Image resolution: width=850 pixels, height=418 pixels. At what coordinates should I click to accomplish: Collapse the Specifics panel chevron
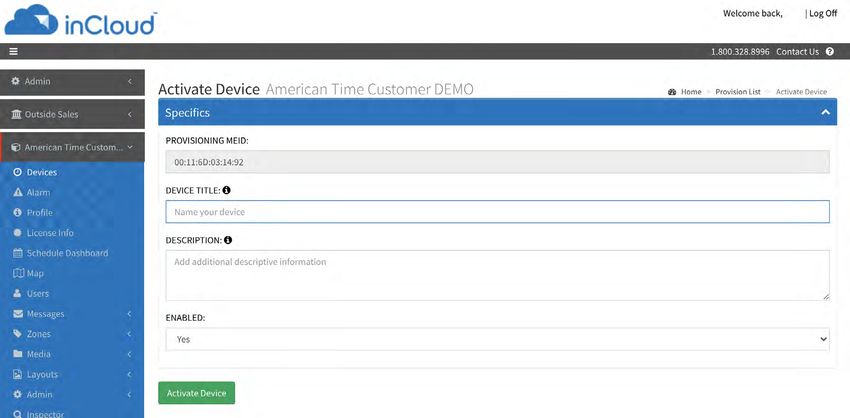tap(825, 112)
